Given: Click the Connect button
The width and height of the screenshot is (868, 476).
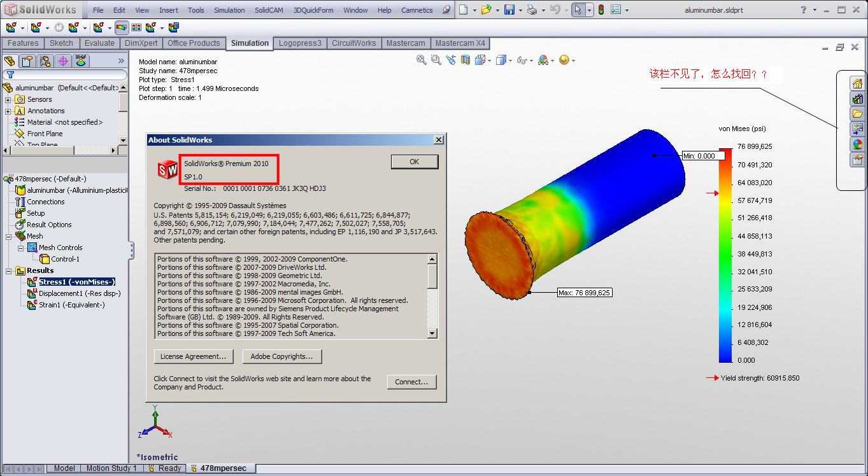Looking at the screenshot, I should 411,382.
